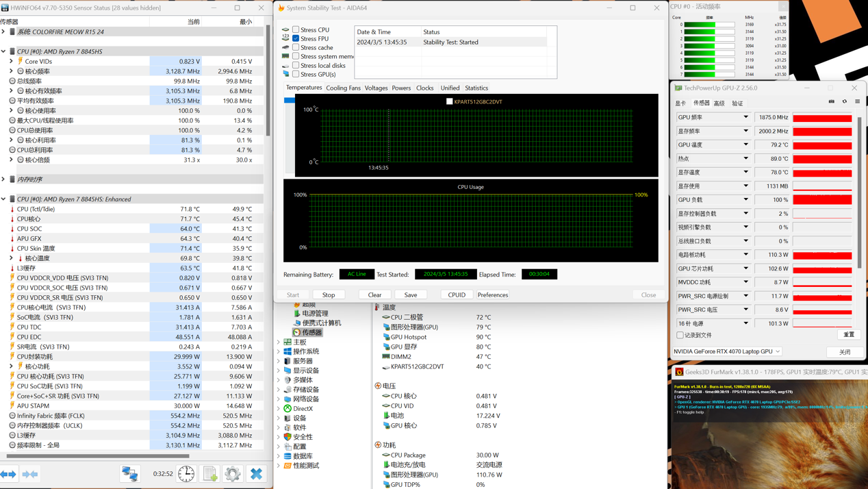This screenshot has height=489, width=868.
Task: Toggle KPART512GBC2DVT graph legend checkbox
Action: pyautogui.click(x=449, y=101)
